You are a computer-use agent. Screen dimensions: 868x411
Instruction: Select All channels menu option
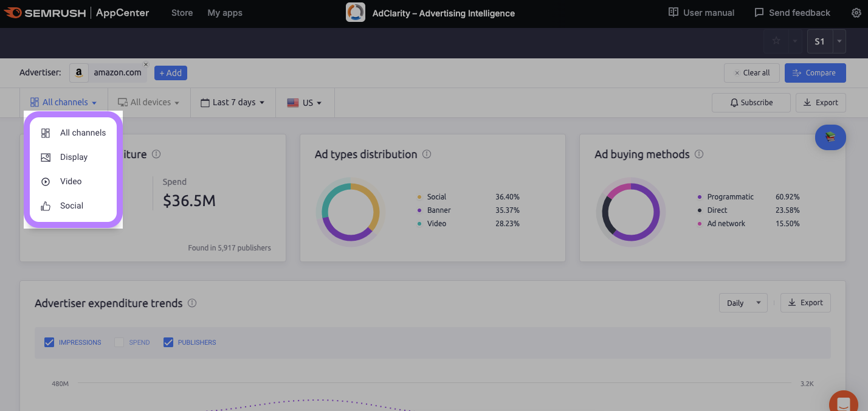click(73, 133)
